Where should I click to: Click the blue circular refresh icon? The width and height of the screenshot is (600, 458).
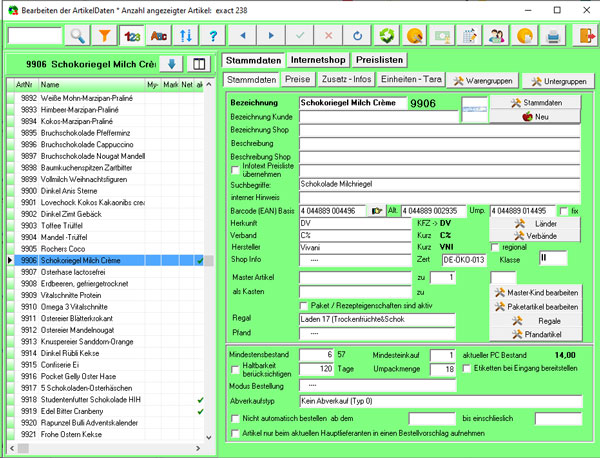tap(357, 36)
